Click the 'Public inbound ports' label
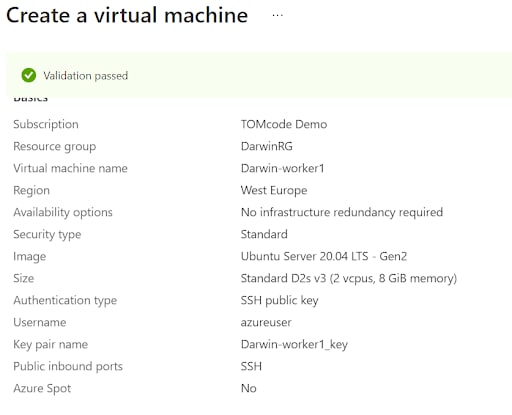 pyautogui.click(x=68, y=366)
